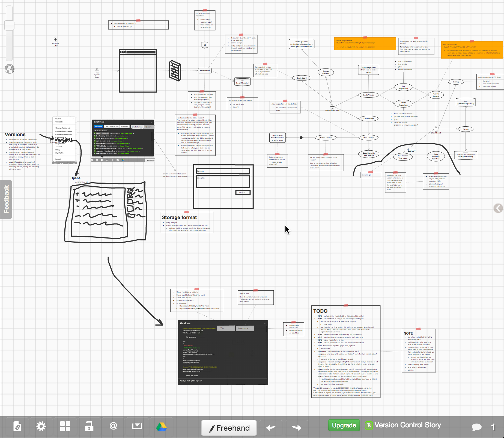
Task: Select the Create Version use case
Action: tap(369, 95)
